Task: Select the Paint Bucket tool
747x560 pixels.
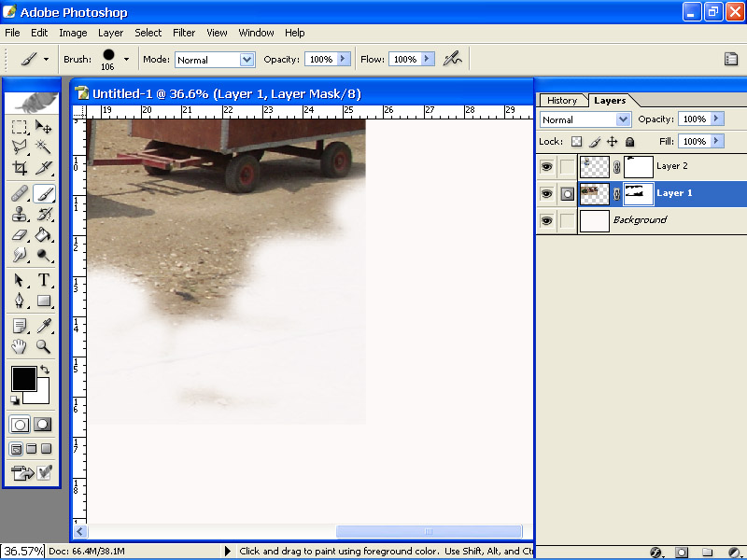Action: click(x=44, y=234)
